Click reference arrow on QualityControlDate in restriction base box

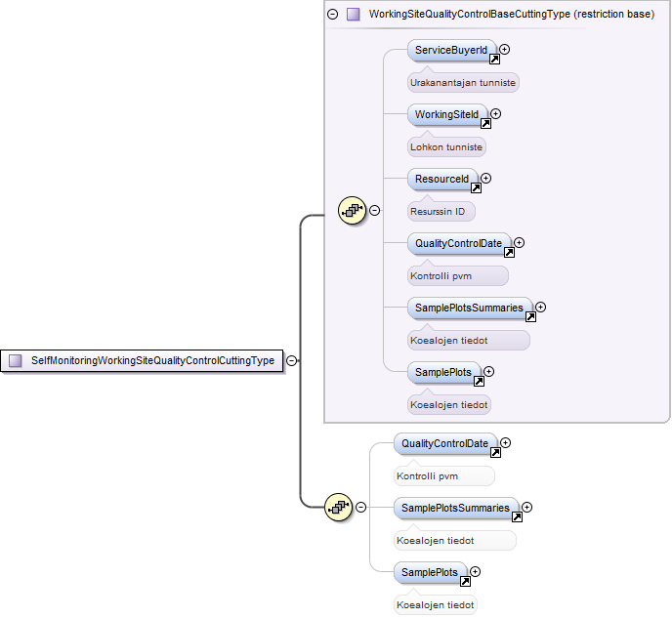pyautogui.click(x=509, y=253)
